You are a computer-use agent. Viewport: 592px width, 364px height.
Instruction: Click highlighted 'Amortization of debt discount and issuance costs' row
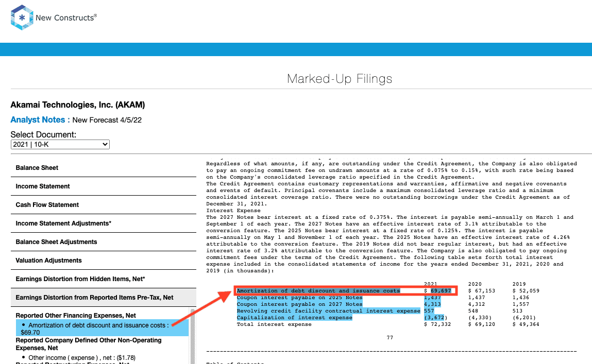[x=318, y=291]
